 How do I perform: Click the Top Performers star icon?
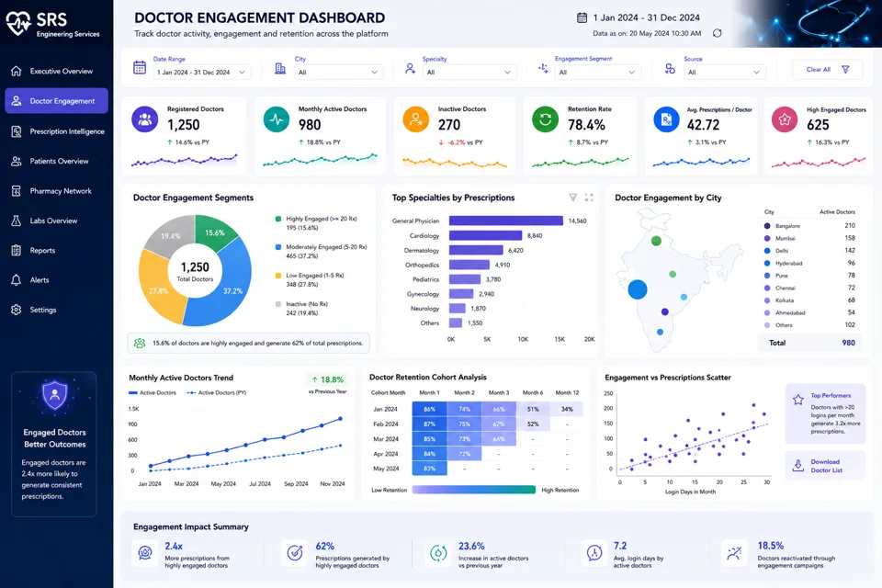798,400
